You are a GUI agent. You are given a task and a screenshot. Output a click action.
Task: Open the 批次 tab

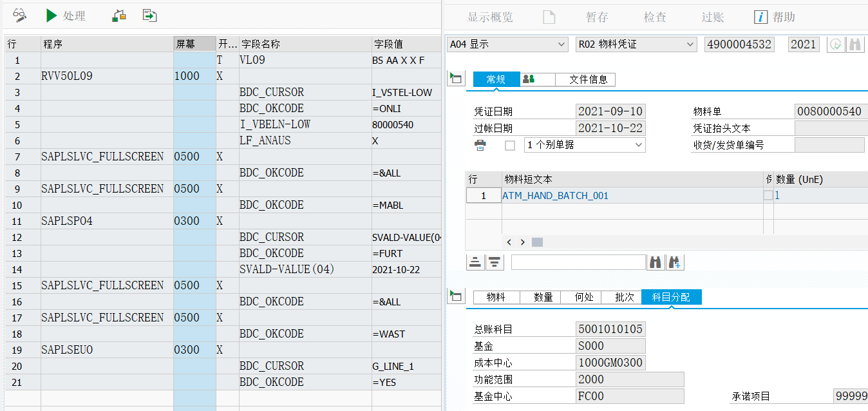click(621, 297)
